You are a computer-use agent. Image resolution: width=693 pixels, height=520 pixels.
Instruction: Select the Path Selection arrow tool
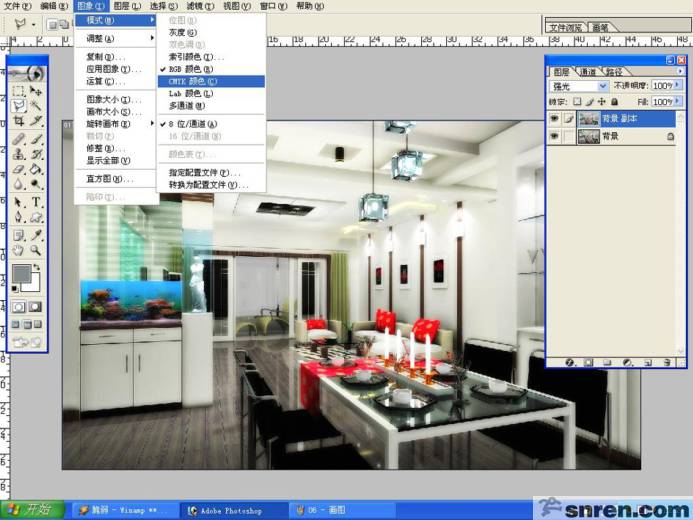coord(18,202)
